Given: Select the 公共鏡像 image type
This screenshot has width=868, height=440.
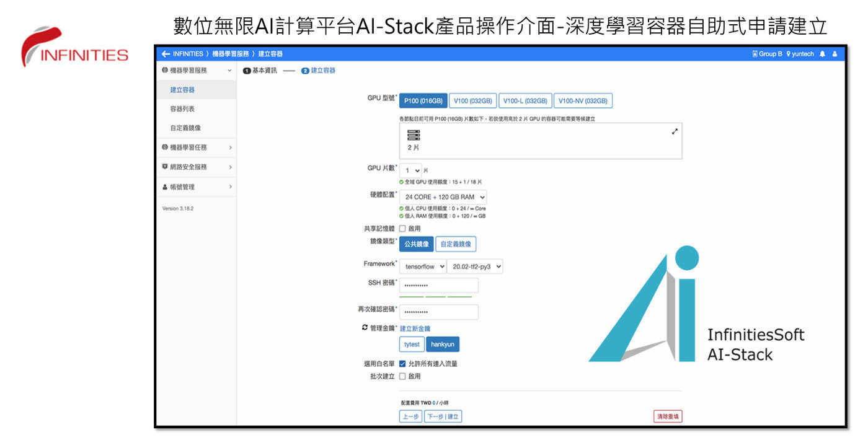Looking at the screenshot, I should tap(417, 244).
